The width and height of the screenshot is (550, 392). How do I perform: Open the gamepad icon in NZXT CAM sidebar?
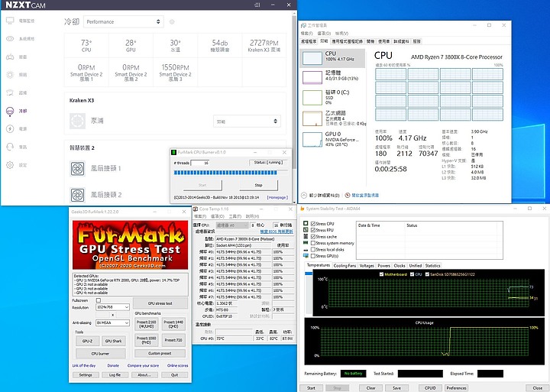[x=10, y=57]
